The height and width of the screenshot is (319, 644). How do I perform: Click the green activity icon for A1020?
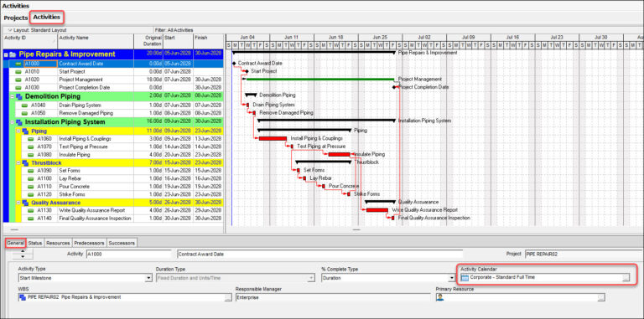click(x=18, y=80)
